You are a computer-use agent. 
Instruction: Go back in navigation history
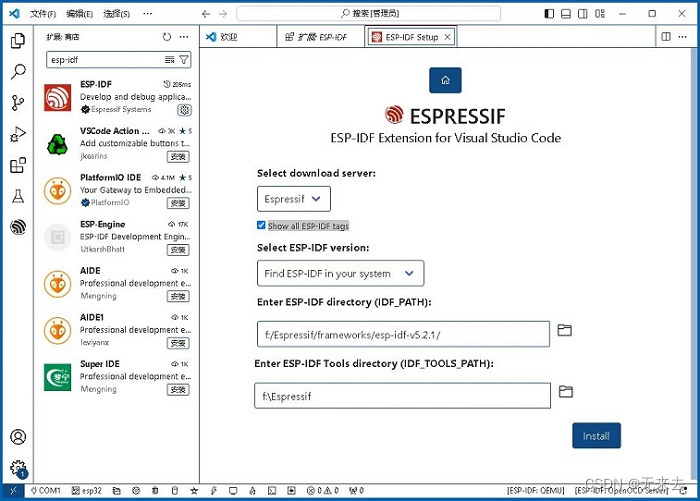click(x=206, y=14)
